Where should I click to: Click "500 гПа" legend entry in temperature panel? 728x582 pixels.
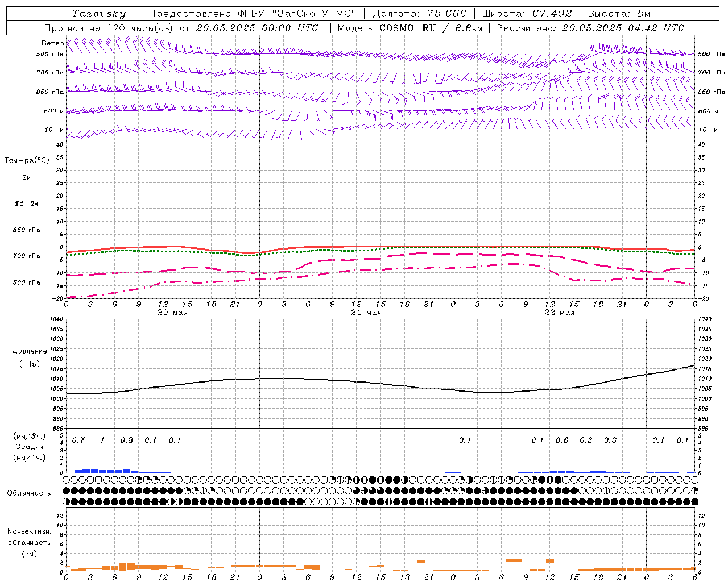point(26,284)
